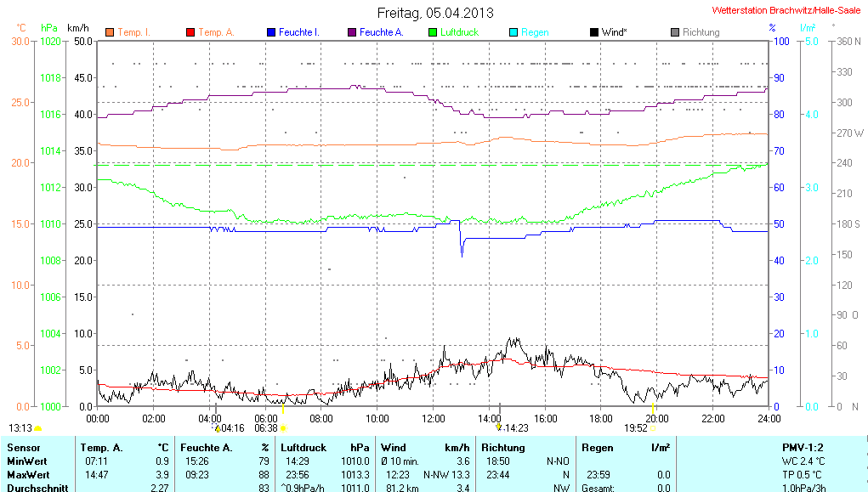Image resolution: width=868 pixels, height=492 pixels.
Task: Click the PMV-1:2 label in table
Action: pos(803,447)
